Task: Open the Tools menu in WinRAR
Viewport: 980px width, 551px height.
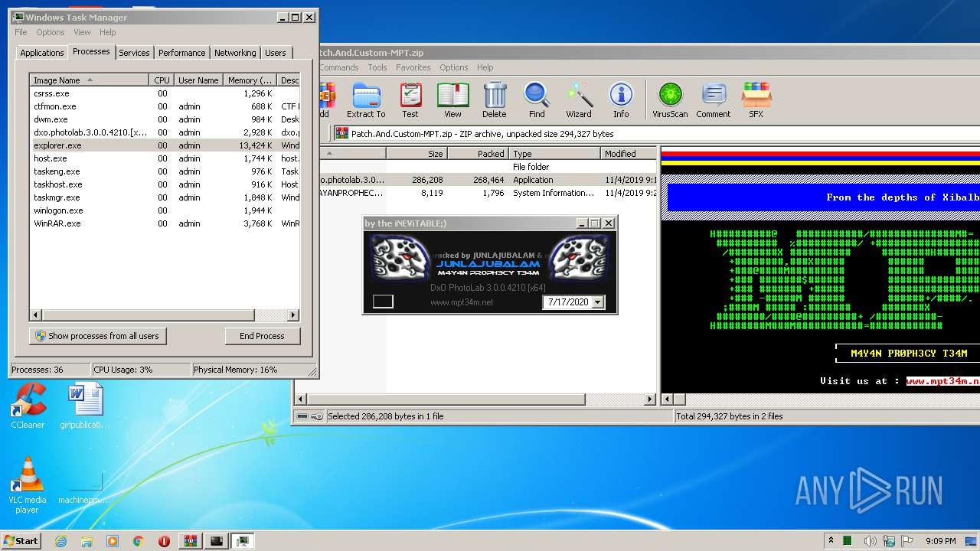Action: (x=377, y=67)
